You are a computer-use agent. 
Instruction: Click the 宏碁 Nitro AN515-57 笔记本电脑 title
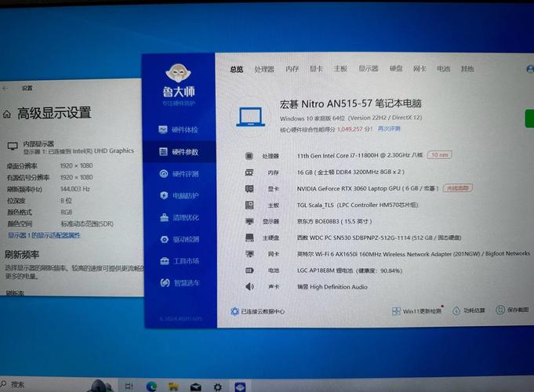click(x=351, y=103)
